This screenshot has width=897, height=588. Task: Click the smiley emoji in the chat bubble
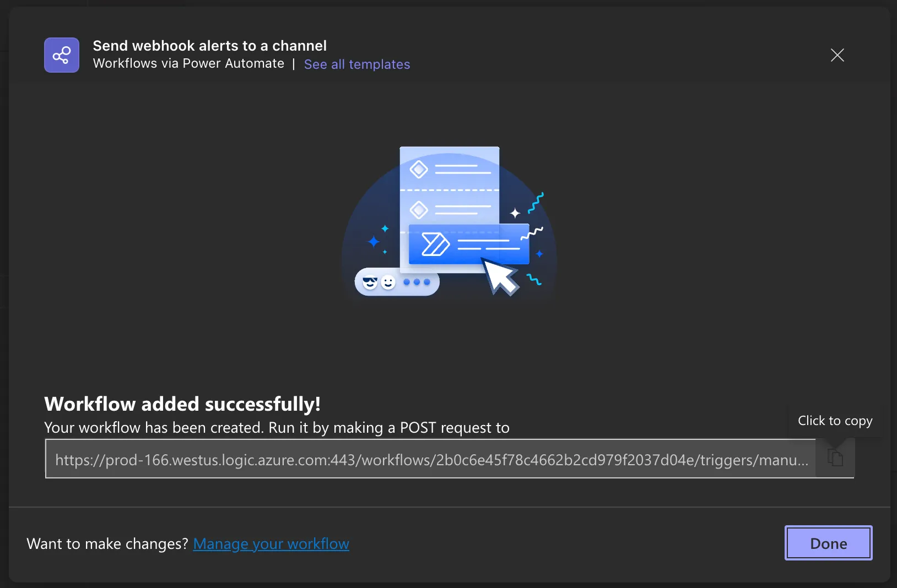coord(388,282)
